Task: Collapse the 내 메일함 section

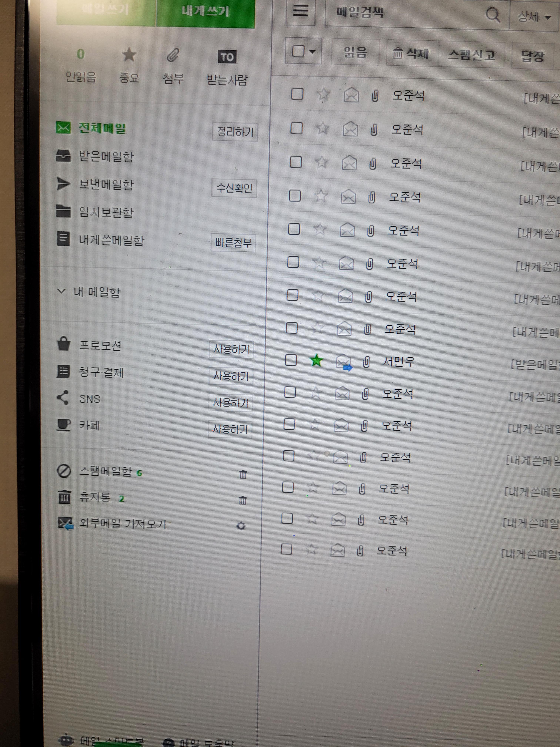Action: (61, 291)
